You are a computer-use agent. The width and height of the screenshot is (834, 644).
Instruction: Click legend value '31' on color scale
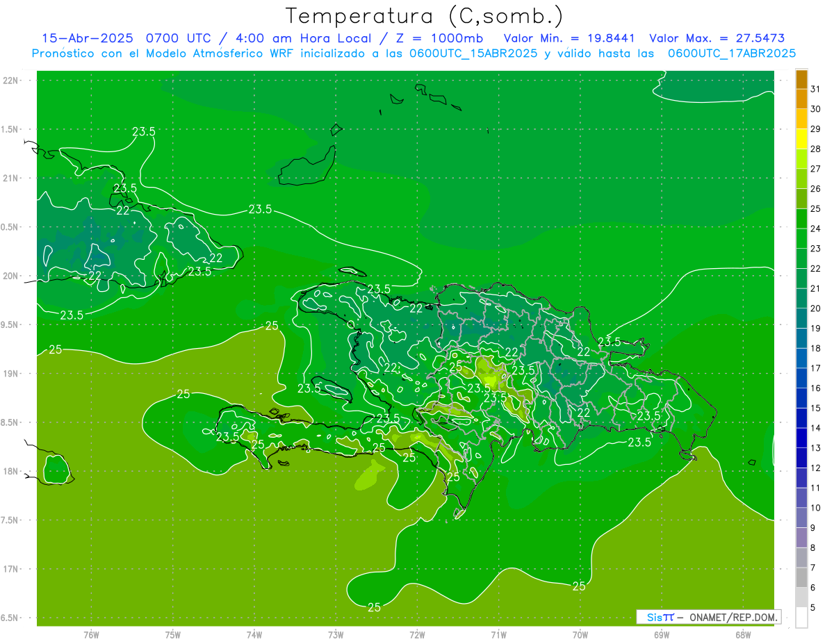point(815,90)
